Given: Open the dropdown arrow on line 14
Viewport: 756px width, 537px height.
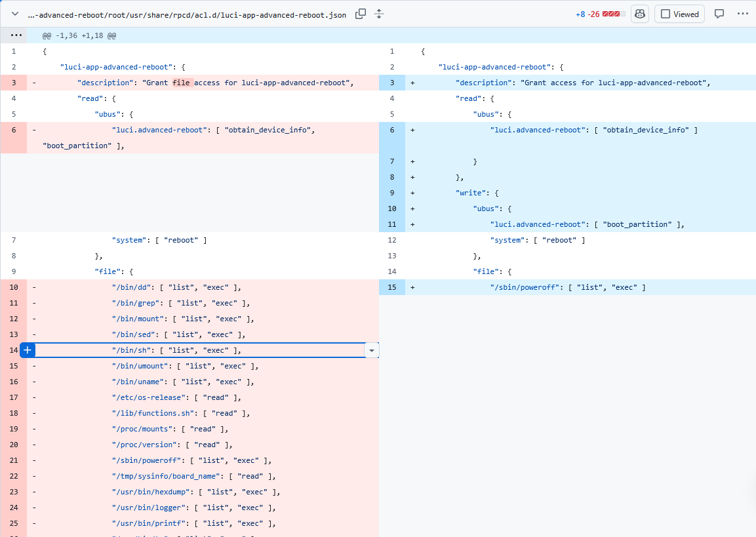Looking at the screenshot, I should (x=371, y=350).
